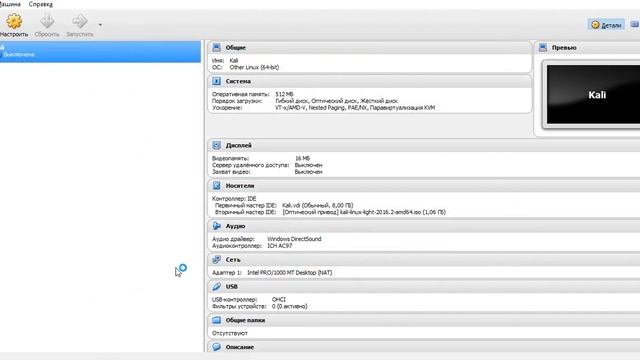Click the Носители disk icon
This screenshot has height=360, width=640.
[x=216, y=186]
